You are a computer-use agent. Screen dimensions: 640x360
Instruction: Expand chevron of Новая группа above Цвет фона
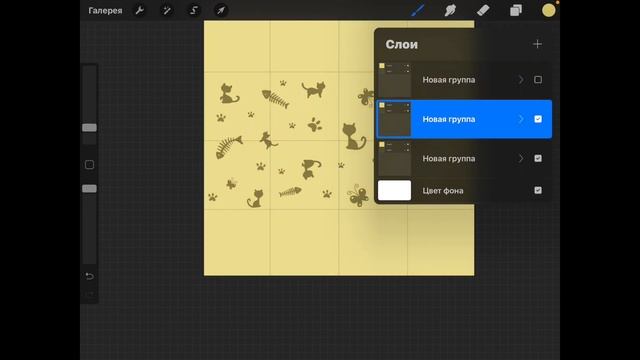(x=521, y=158)
